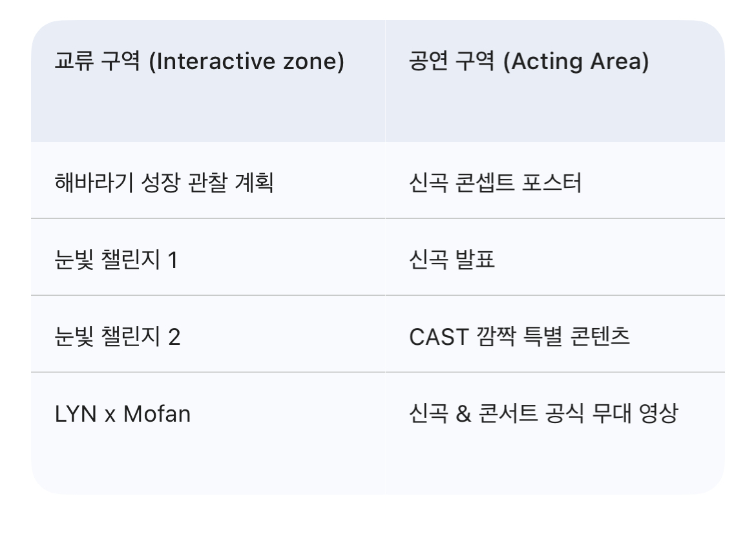Select the "신곡 & 콘서트 공식 무대 영상" cell
The width and height of the screenshot is (756, 536).
[x=543, y=413]
